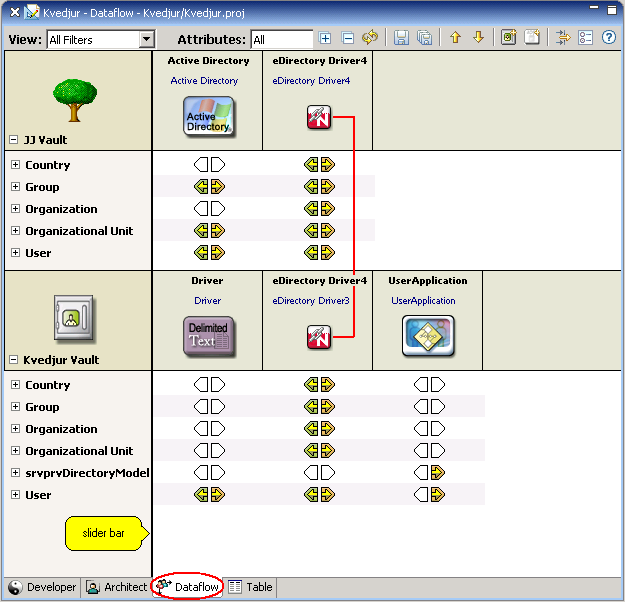625x602 pixels.
Task: Select the UserApplication driver icon
Action: [x=428, y=336]
